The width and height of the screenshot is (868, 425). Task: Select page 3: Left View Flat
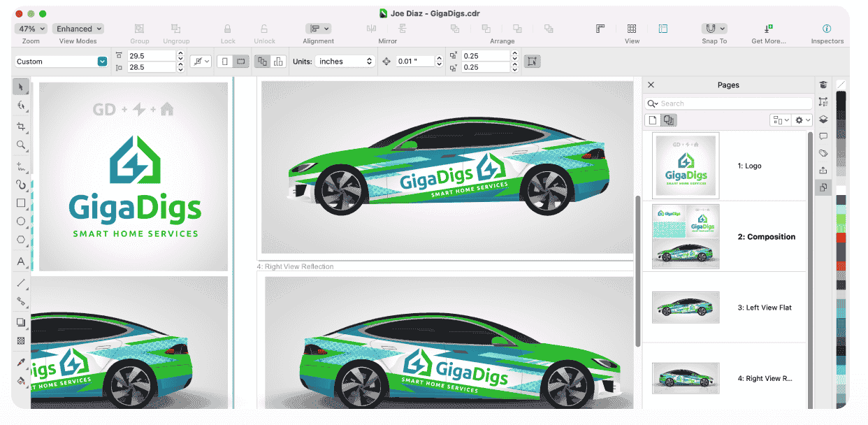[x=724, y=308]
